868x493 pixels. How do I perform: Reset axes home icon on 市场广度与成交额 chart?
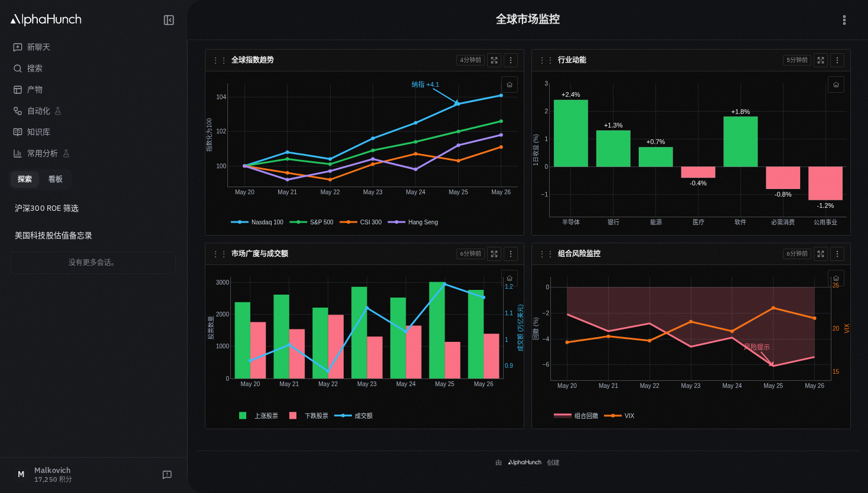click(x=510, y=278)
